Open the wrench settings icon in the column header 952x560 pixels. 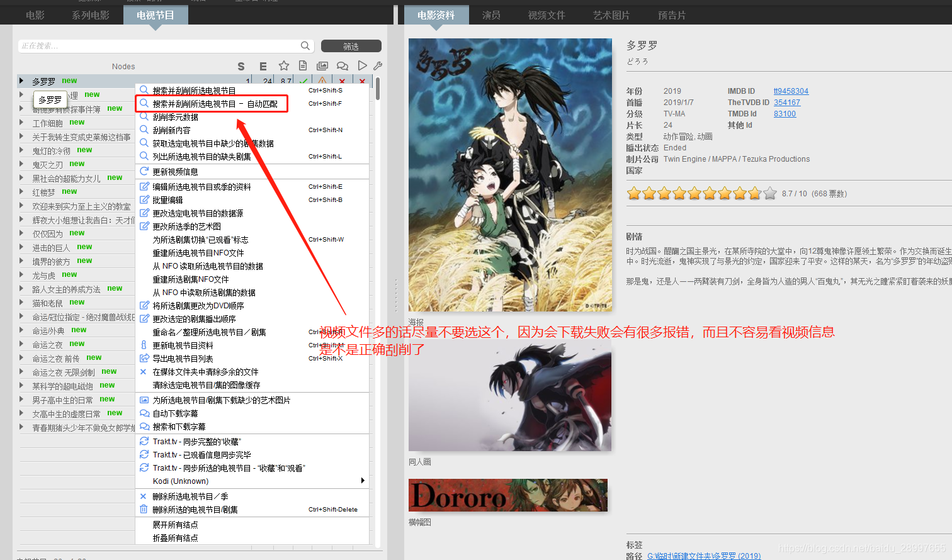(x=378, y=65)
